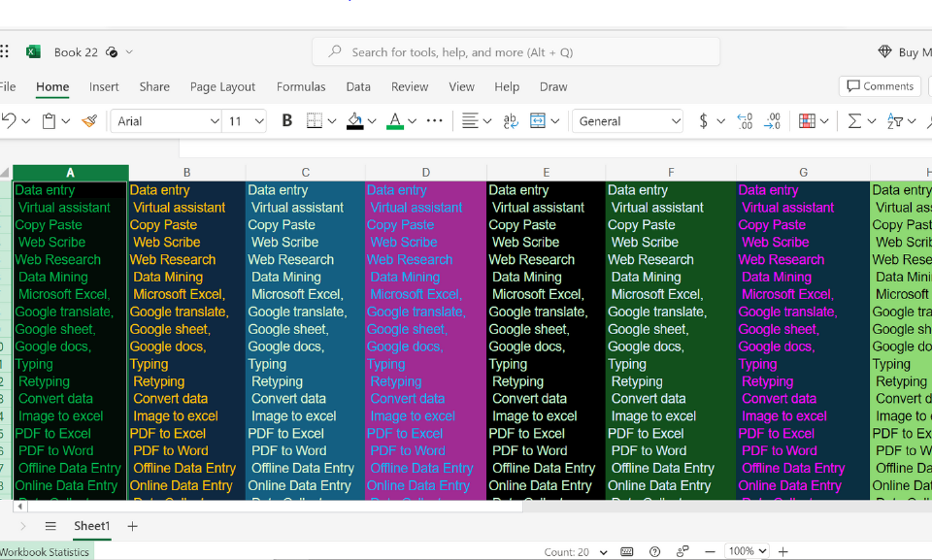Click the horizontal scrollbar left arrow
Image resolution: width=932 pixels, height=560 pixels.
pyautogui.click(x=19, y=507)
